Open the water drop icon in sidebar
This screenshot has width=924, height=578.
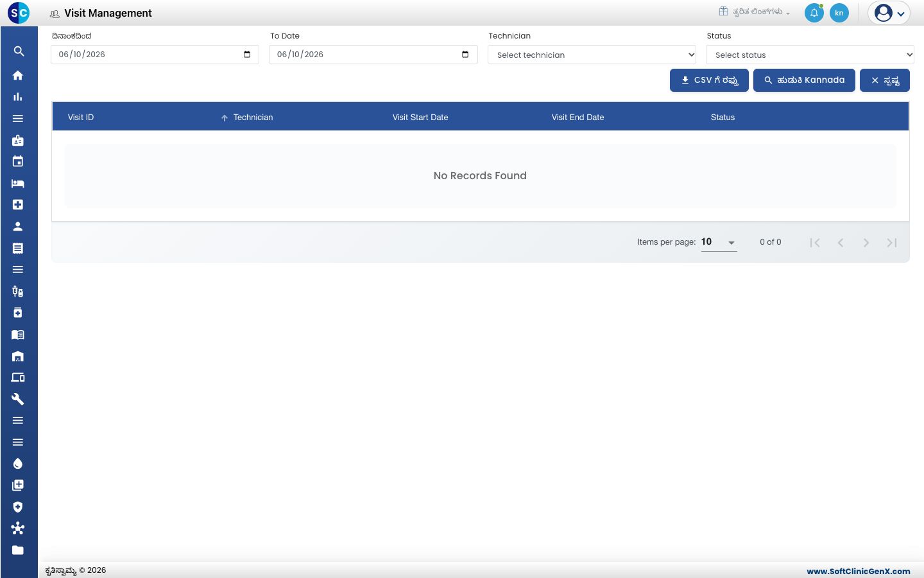(x=18, y=464)
